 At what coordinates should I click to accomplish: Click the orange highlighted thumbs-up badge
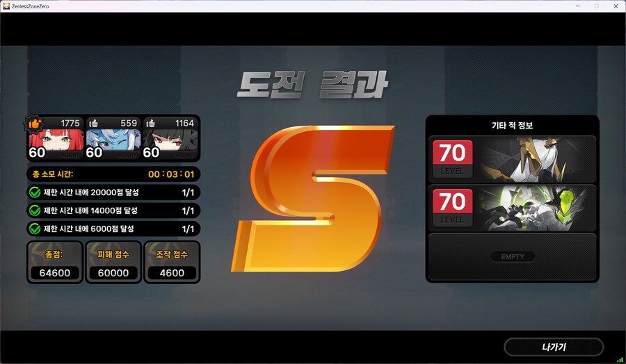click(34, 123)
